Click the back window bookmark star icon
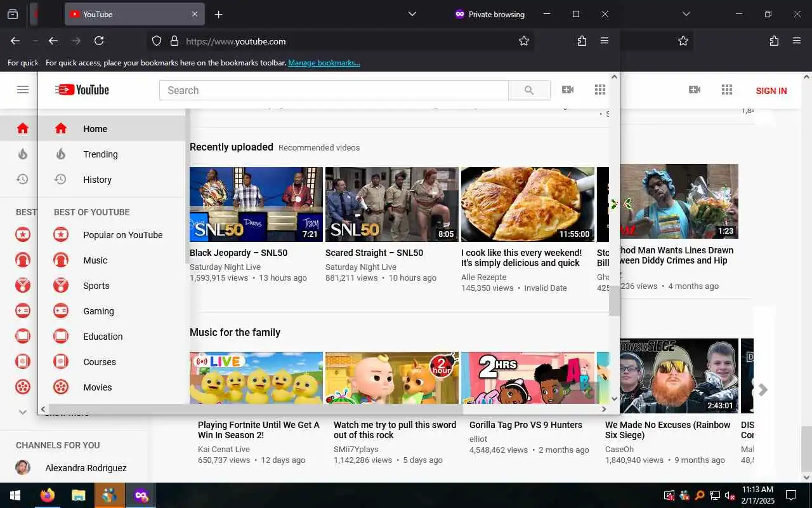 (683, 41)
